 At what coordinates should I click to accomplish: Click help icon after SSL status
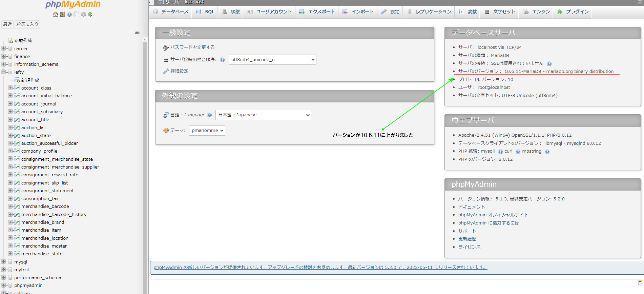point(549,64)
